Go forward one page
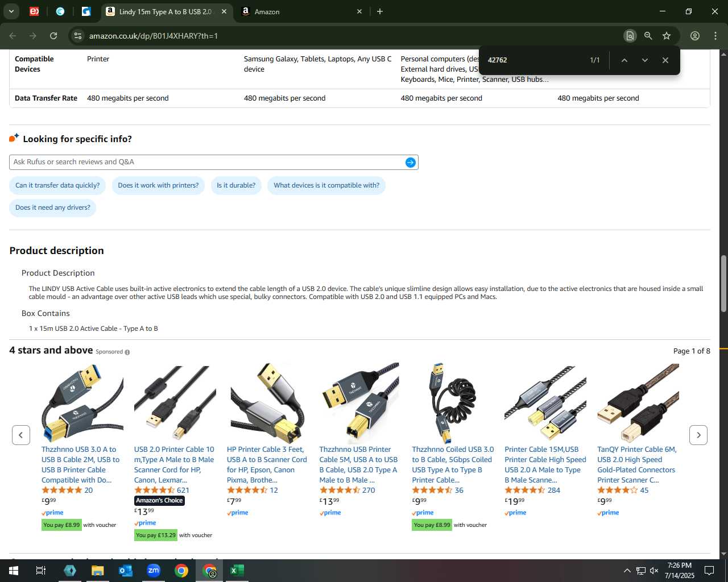This screenshot has width=728, height=582. pyautogui.click(x=33, y=36)
